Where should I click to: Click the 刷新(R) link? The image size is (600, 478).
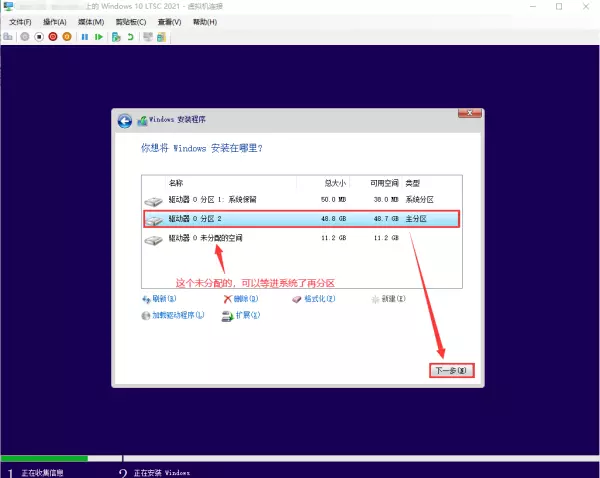(x=164, y=299)
